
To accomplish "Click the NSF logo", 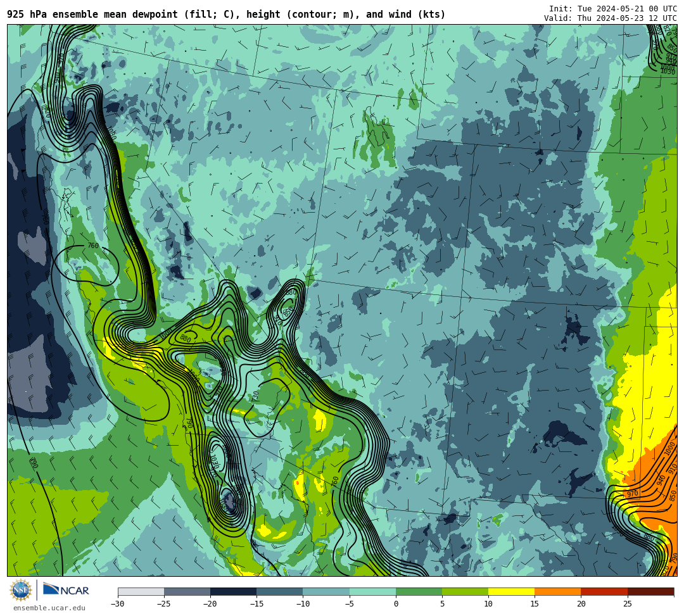I will click(x=21, y=590).
